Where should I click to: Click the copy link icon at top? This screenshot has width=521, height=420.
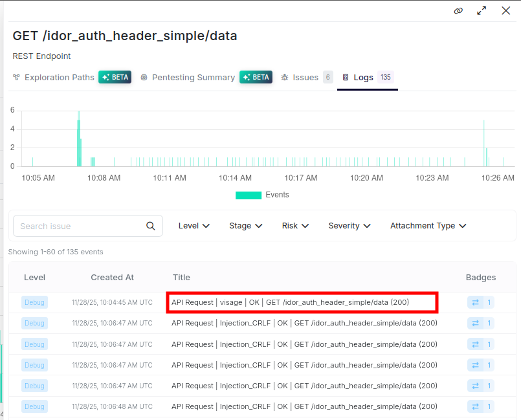(x=458, y=11)
